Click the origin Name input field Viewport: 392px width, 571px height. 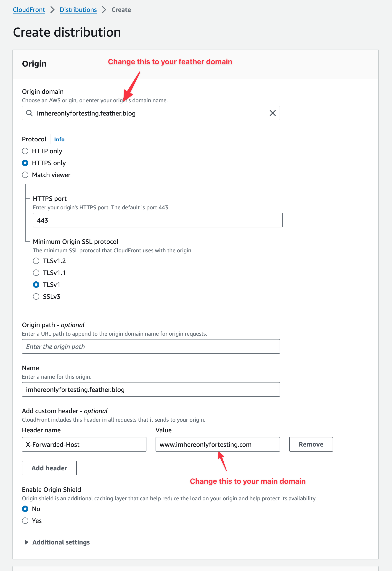(151, 390)
